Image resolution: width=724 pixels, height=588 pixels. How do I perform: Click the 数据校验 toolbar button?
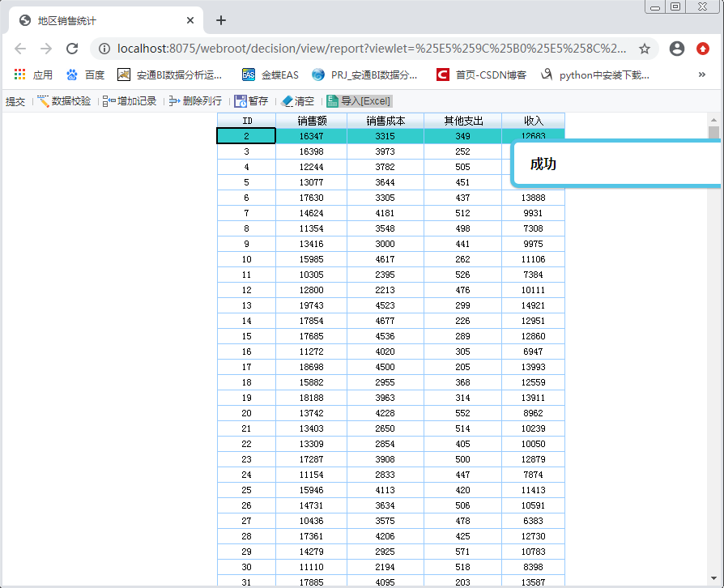point(64,101)
